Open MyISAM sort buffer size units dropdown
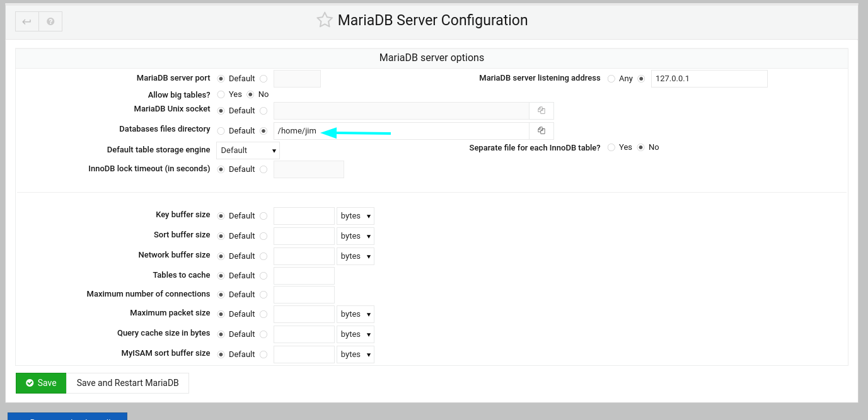The width and height of the screenshot is (868, 420). click(x=356, y=355)
